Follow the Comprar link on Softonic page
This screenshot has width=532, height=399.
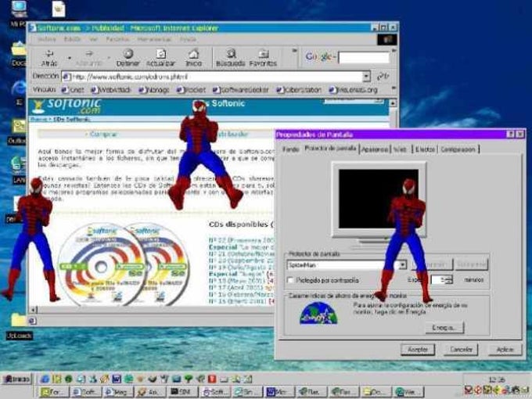[104, 135]
